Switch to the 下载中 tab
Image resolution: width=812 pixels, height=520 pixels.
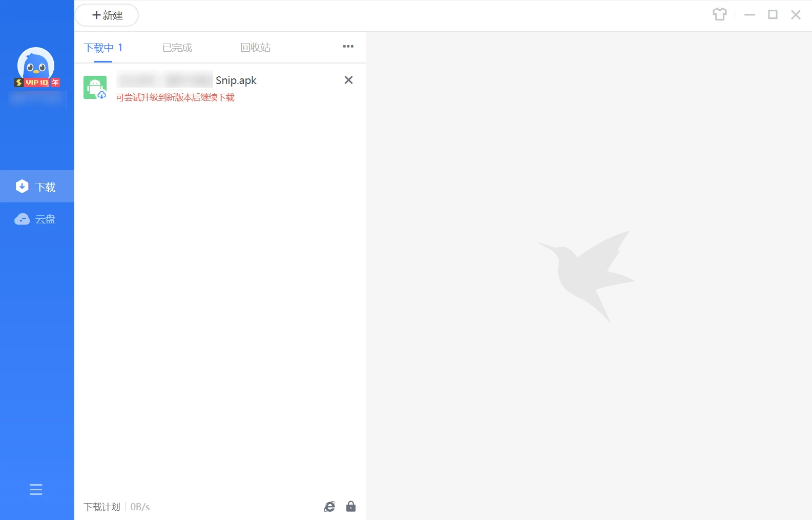click(103, 48)
